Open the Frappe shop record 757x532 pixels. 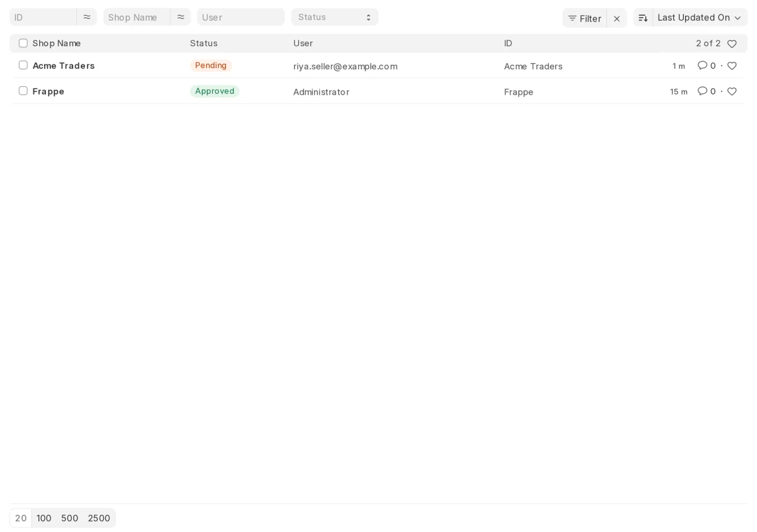[x=49, y=91]
